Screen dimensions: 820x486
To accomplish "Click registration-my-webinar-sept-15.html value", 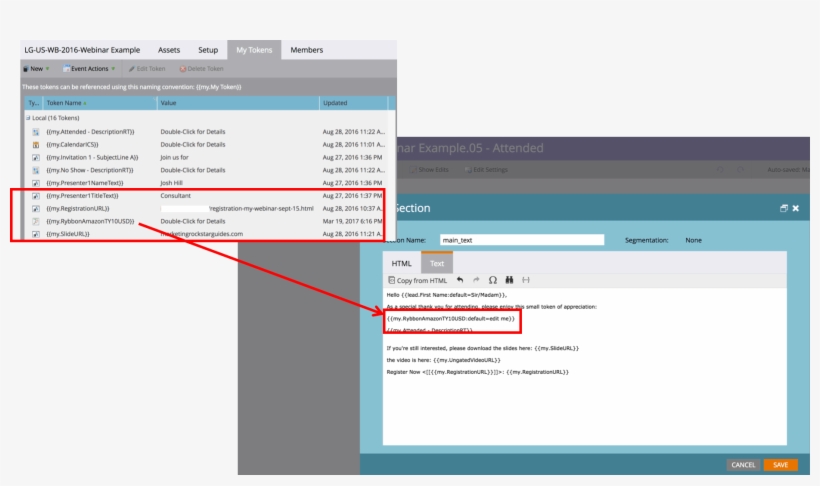I will pyautogui.click(x=261, y=208).
